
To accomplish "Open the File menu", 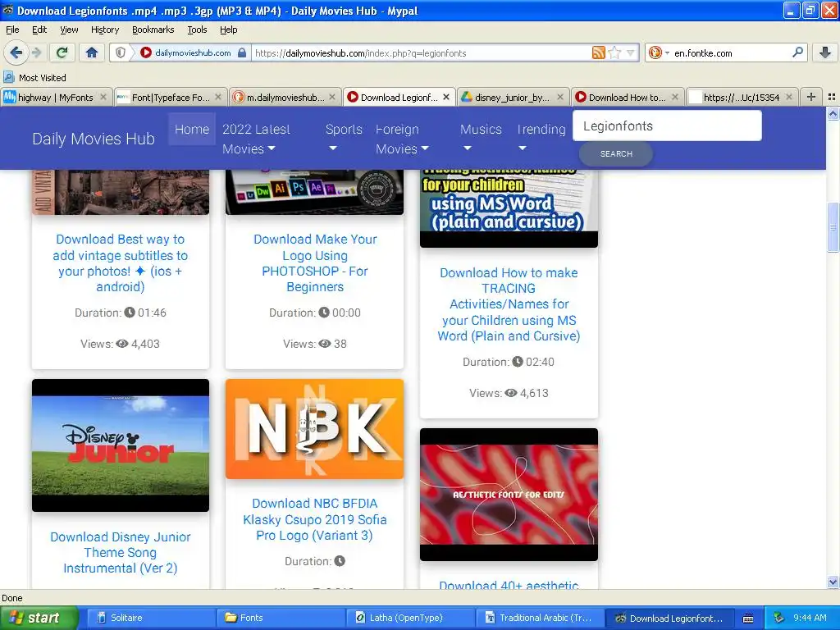I will click(x=12, y=30).
